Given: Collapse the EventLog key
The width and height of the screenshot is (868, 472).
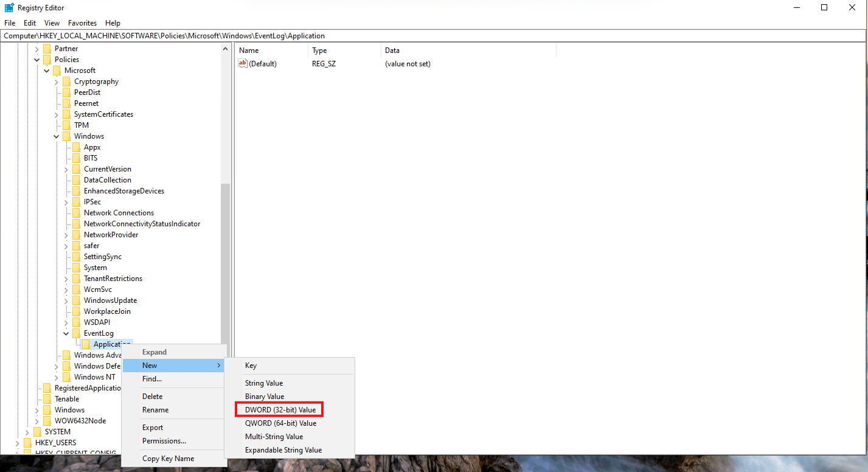Looking at the screenshot, I should (66, 333).
